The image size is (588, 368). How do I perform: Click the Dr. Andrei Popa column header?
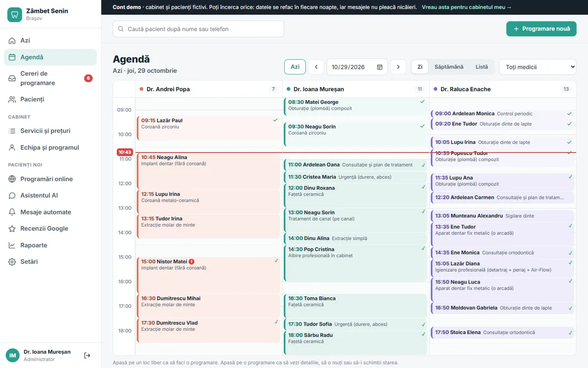(209, 89)
